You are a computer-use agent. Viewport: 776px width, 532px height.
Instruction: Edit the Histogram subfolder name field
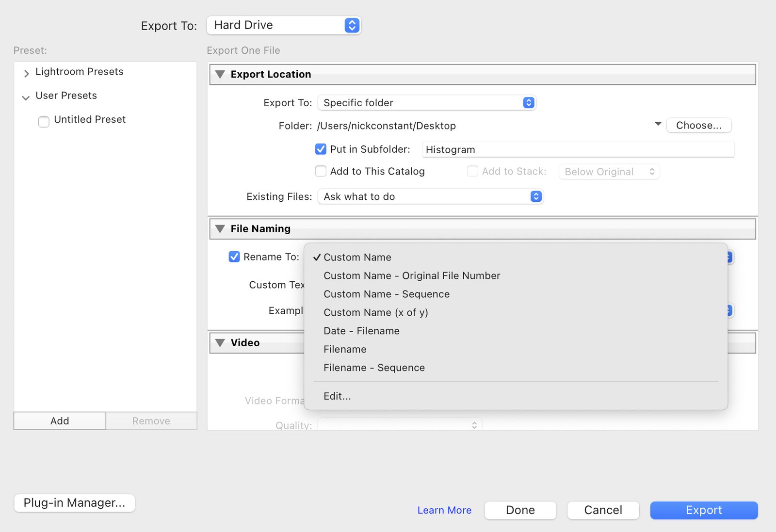tap(577, 149)
